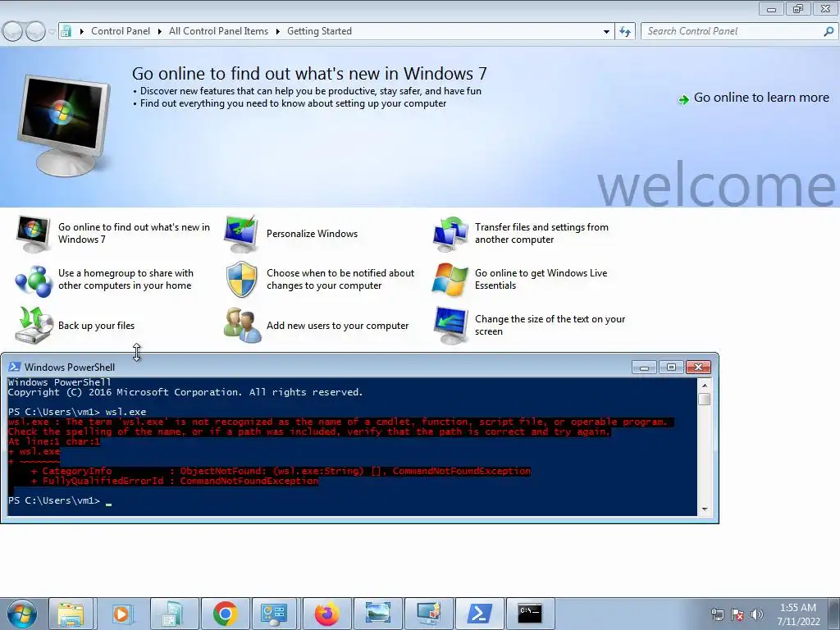The image size is (840, 630).
Task: Close the Windows PowerShell window
Action: click(698, 367)
